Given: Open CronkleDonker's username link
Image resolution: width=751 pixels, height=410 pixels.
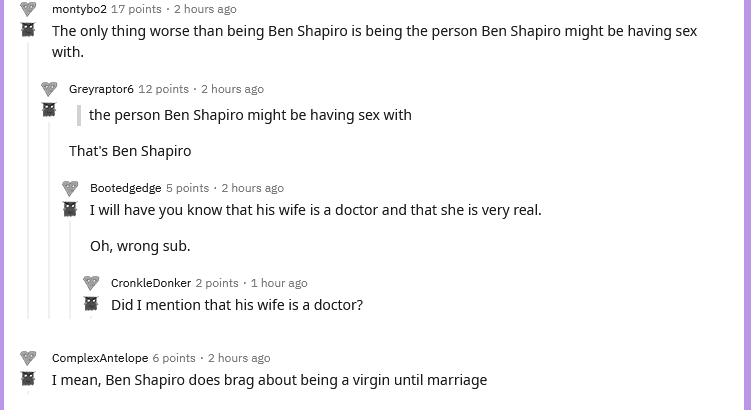Looking at the screenshot, I should coord(151,283).
